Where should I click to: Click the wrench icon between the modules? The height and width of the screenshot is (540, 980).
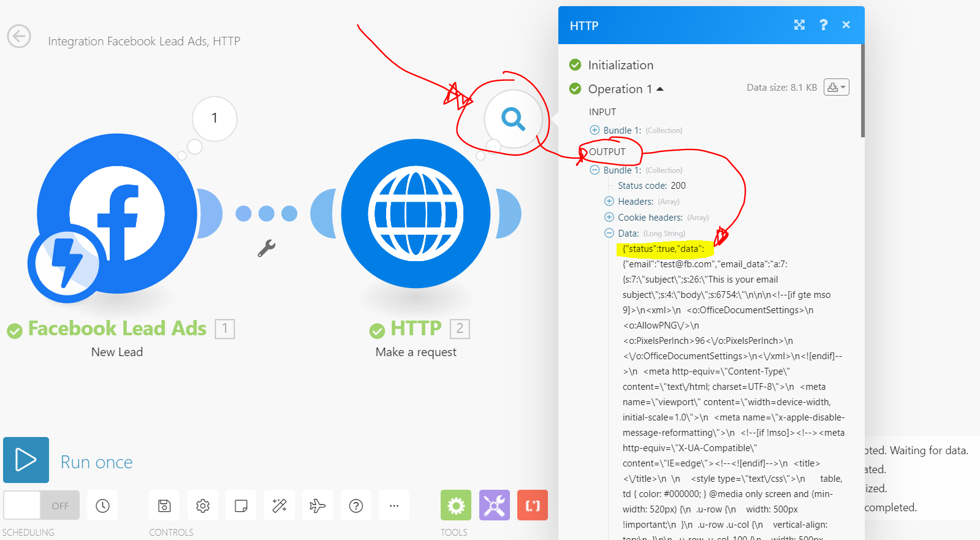coord(266,248)
